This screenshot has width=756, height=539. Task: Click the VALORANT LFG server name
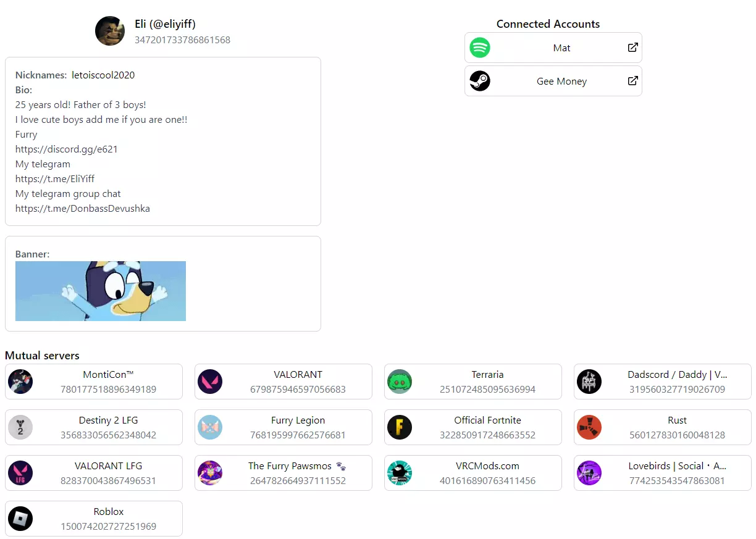[x=108, y=466]
